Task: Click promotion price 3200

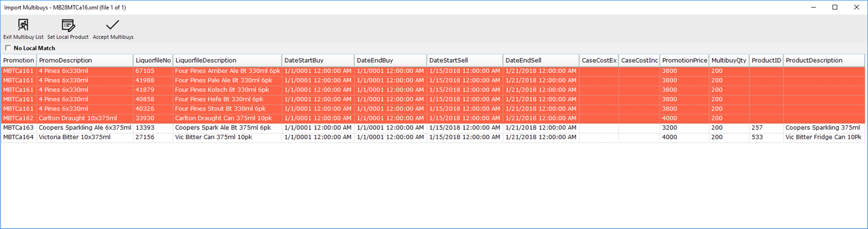Action: 684,128
